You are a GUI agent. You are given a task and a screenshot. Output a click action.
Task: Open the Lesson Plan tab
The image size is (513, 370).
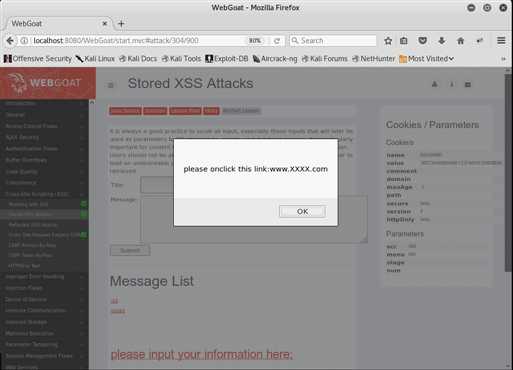tap(185, 111)
